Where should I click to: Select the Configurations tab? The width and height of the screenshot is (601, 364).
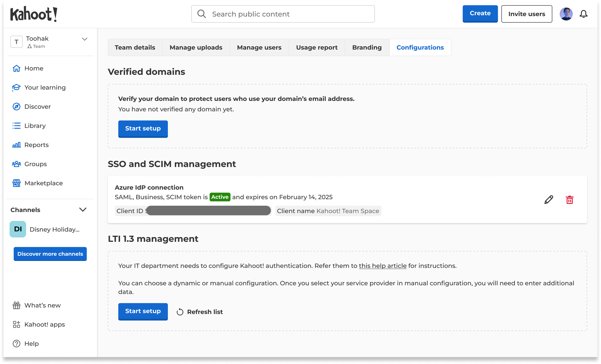[420, 47]
